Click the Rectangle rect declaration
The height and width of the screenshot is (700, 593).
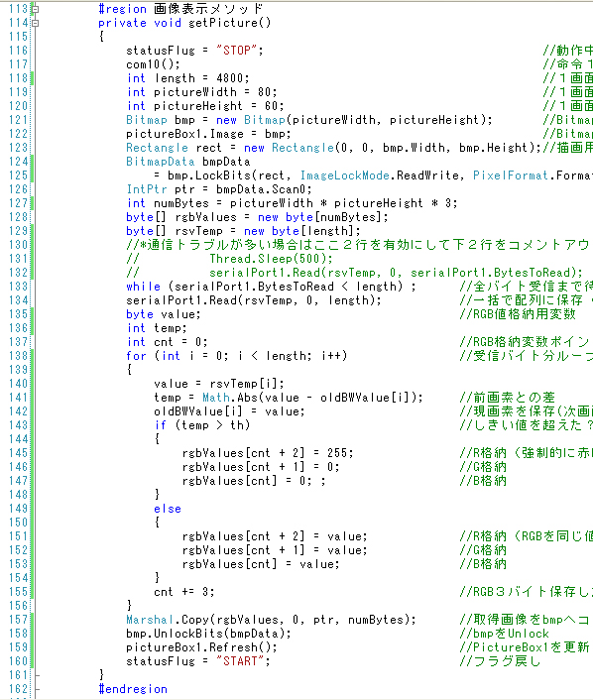[333, 148]
